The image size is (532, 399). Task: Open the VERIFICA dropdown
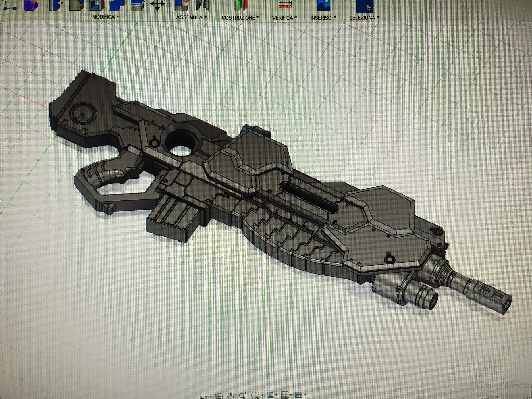click(284, 18)
